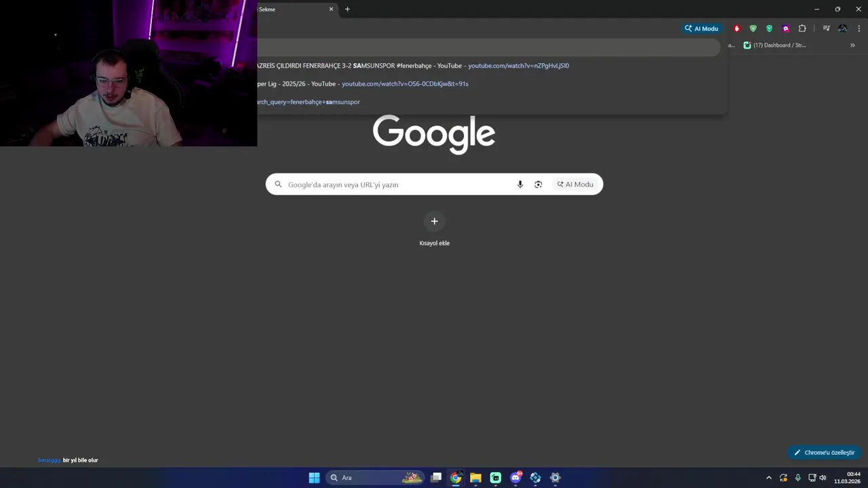Image resolution: width=868 pixels, height=488 pixels.
Task: Switch to Chrome in the taskbar
Action: 456,478
